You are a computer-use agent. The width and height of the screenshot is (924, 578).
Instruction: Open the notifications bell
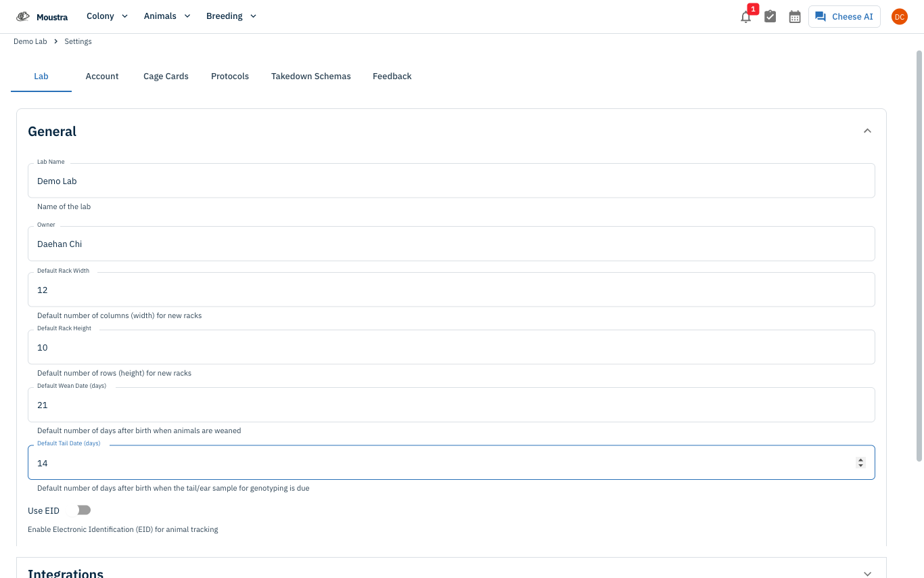tap(745, 17)
